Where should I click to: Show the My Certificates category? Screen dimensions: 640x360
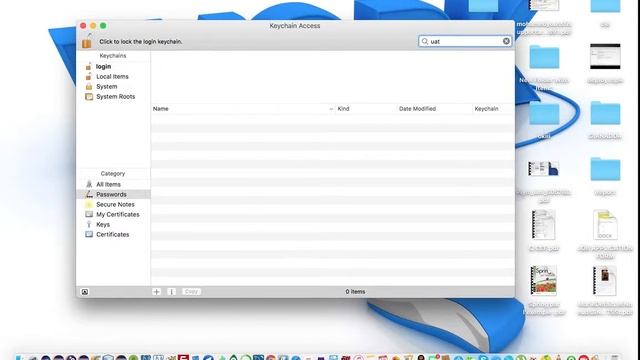118,214
